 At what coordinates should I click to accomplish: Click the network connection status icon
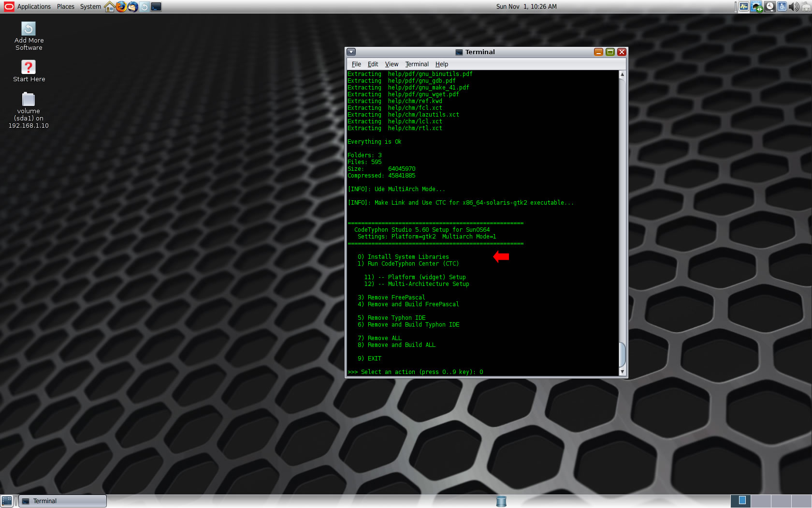tap(756, 7)
